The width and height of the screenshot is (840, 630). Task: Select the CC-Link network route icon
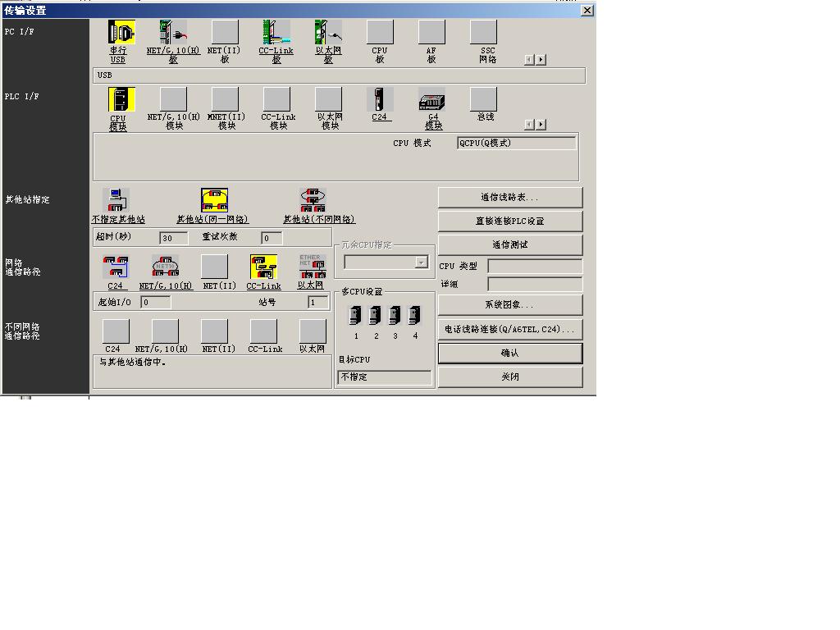pos(263,267)
